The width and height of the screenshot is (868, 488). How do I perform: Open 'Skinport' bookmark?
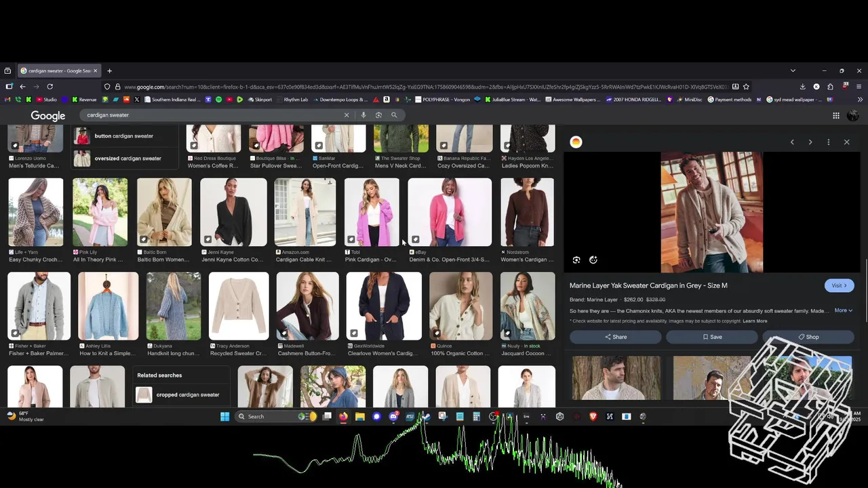pos(260,100)
